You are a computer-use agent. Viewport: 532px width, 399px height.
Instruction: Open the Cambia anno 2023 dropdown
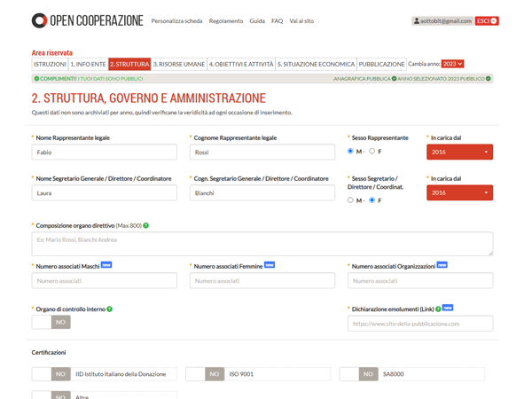pyautogui.click(x=452, y=64)
